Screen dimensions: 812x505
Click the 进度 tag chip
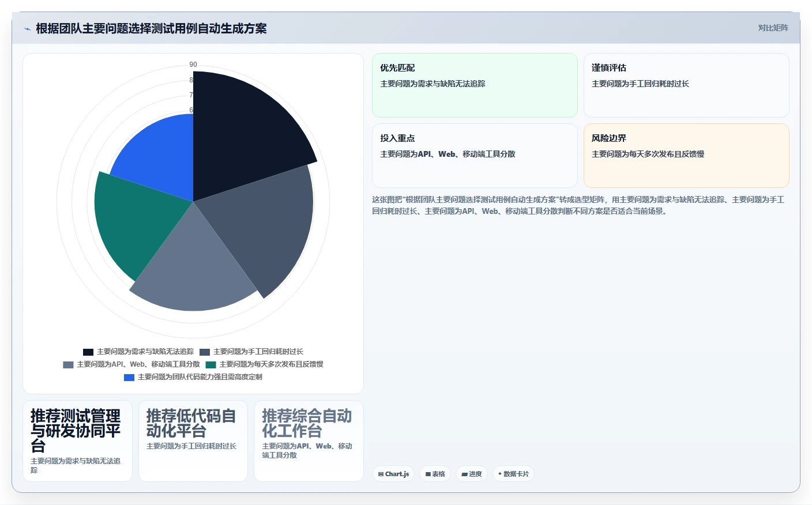click(471, 474)
